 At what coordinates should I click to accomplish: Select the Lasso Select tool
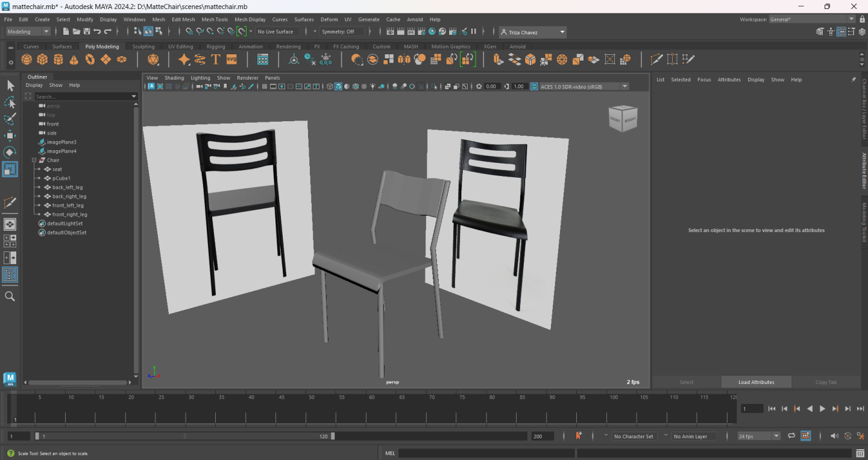10,102
